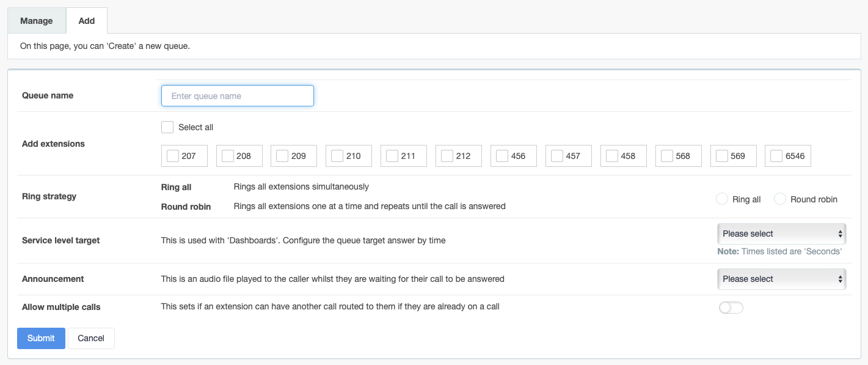The width and height of the screenshot is (868, 365).
Task: Open the Announcement dropdown
Action: tap(781, 279)
